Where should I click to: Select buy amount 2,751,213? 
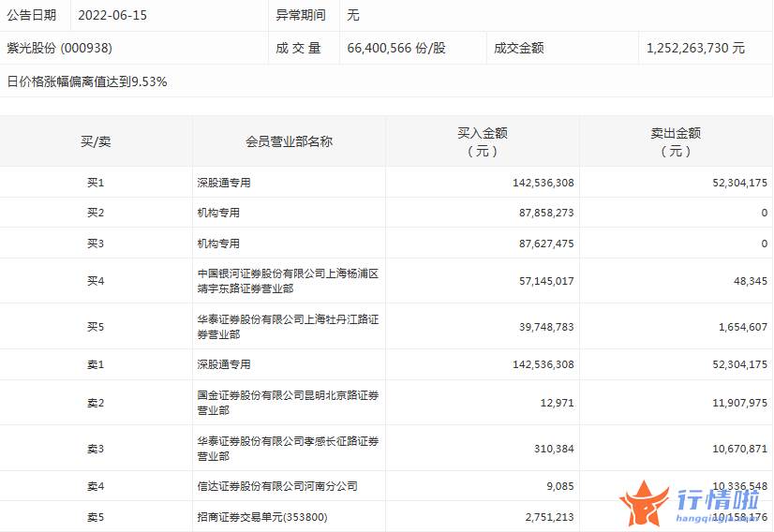[x=549, y=517]
